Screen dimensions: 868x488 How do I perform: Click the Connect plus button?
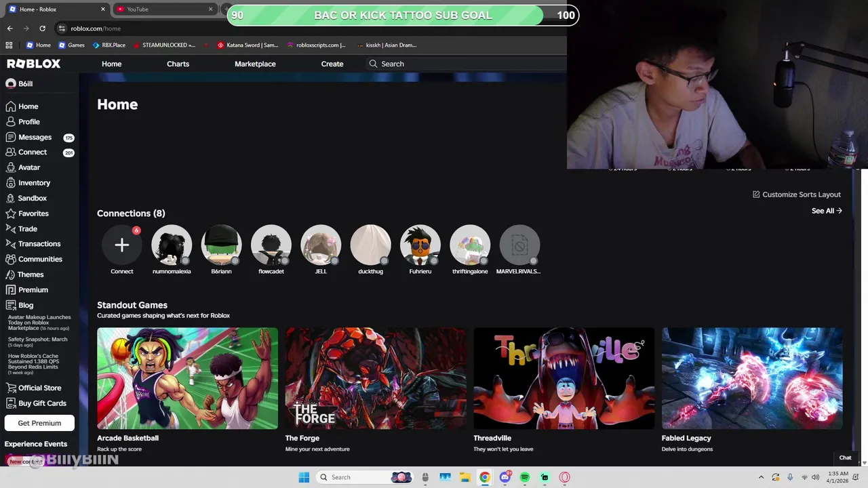pyautogui.click(x=122, y=245)
